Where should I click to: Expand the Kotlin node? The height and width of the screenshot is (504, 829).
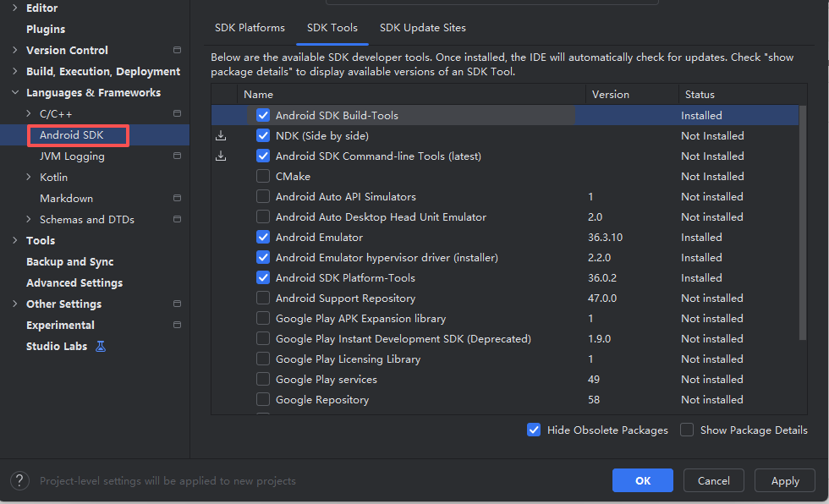29,177
